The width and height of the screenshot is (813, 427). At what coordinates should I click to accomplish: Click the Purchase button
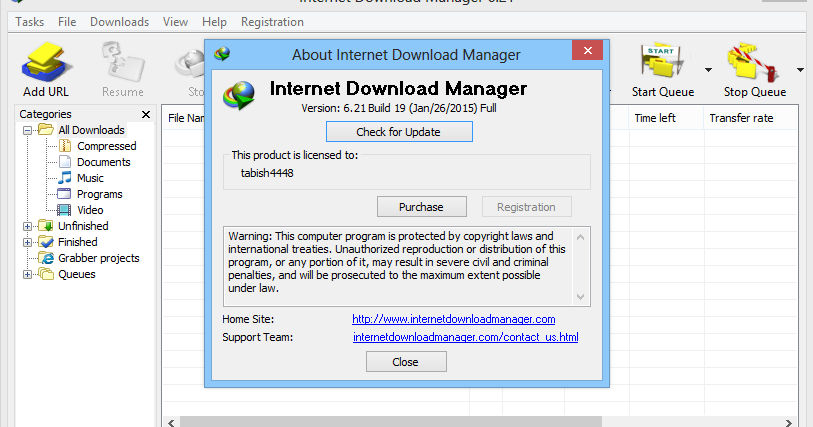coord(422,207)
